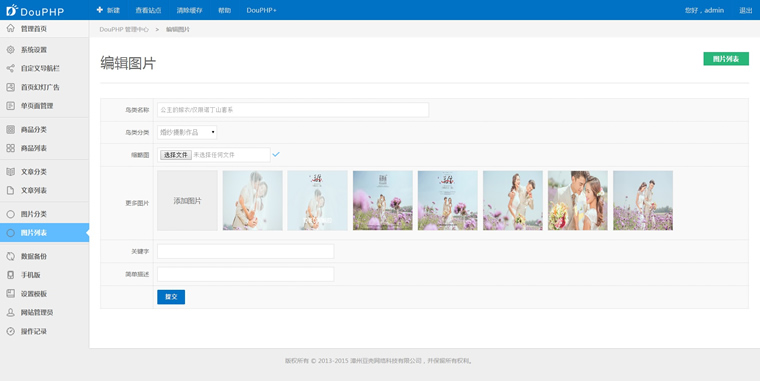Click the DouPHP logo
Viewport: 760px width, 381px height.
coord(35,10)
